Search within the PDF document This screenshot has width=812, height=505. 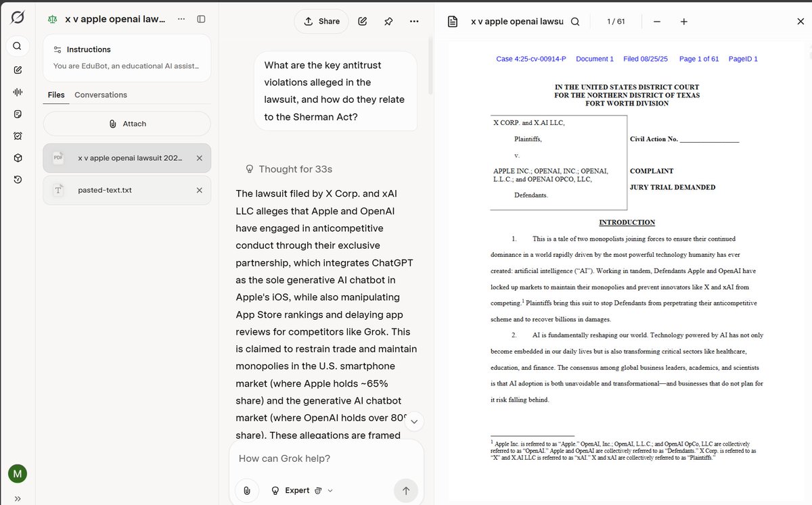coord(575,22)
